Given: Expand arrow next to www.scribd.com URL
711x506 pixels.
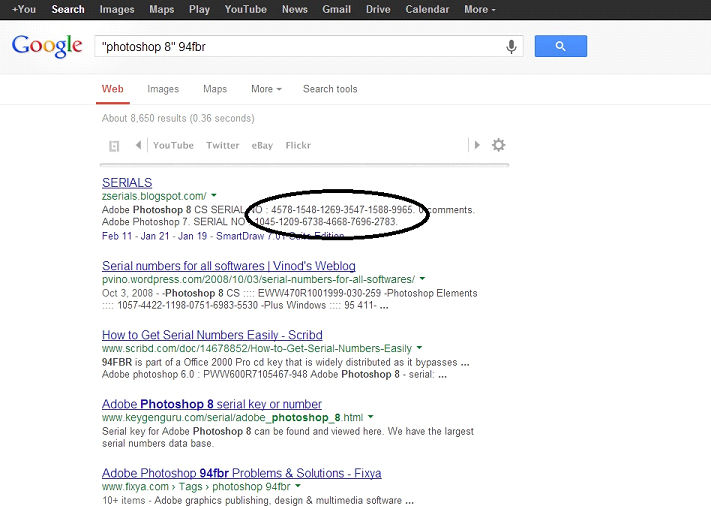Looking at the screenshot, I should coord(419,348).
